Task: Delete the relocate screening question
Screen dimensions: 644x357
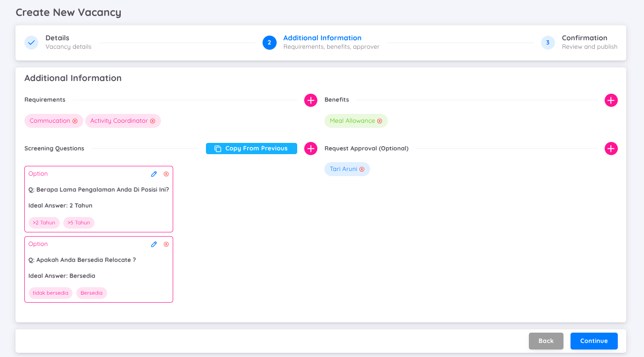Action: point(166,244)
